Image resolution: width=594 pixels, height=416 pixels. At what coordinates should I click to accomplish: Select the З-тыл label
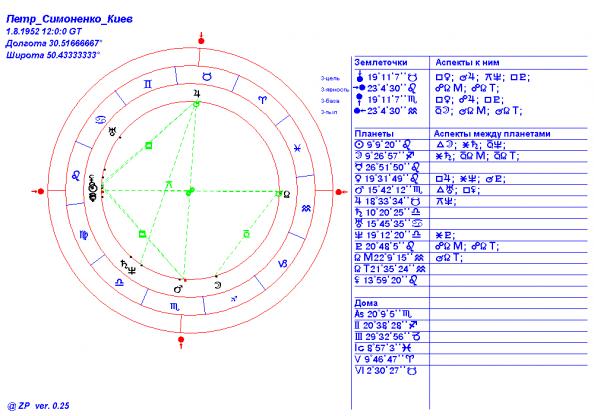(328, 112)
